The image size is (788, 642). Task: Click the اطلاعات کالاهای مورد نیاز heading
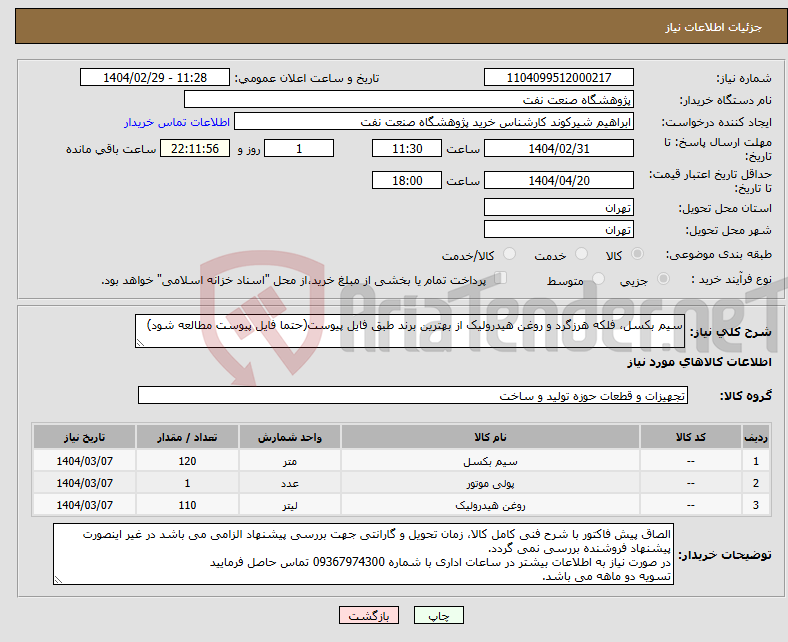point(699,362)
